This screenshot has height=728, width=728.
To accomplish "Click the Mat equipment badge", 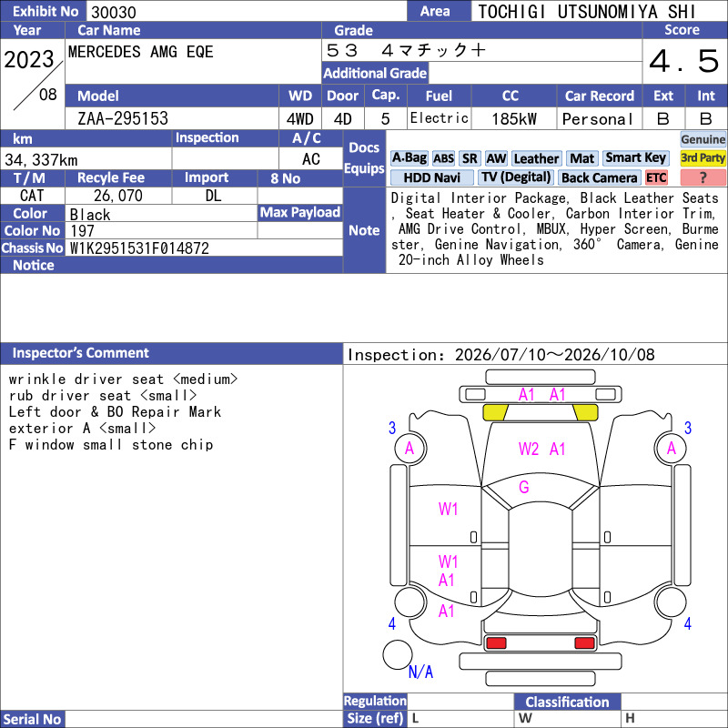I will 581,158.
